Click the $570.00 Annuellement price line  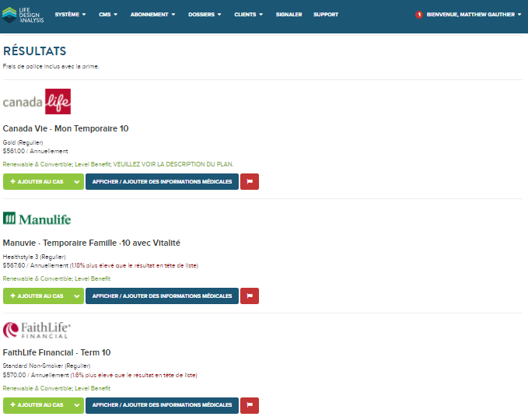[x=100, y=375]
